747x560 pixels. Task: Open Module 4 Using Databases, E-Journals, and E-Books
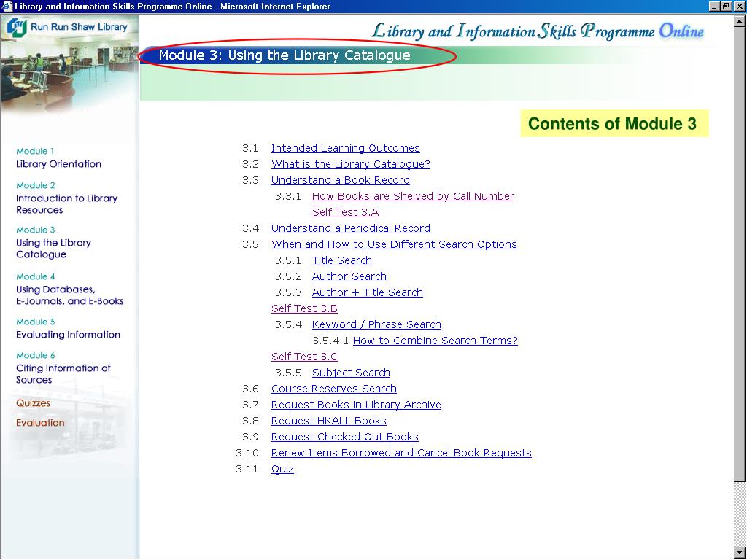coord(69,289)
